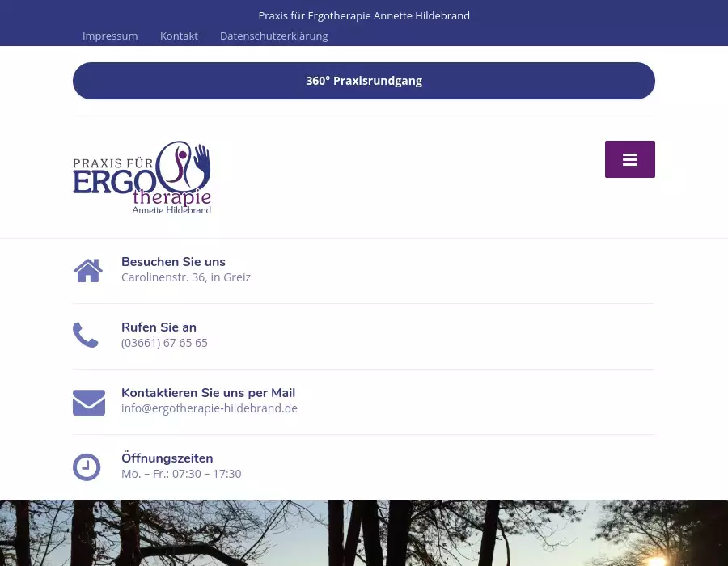Open the Impressum page
The width and height of the screenshot is (728, 566).
point(110,36)
